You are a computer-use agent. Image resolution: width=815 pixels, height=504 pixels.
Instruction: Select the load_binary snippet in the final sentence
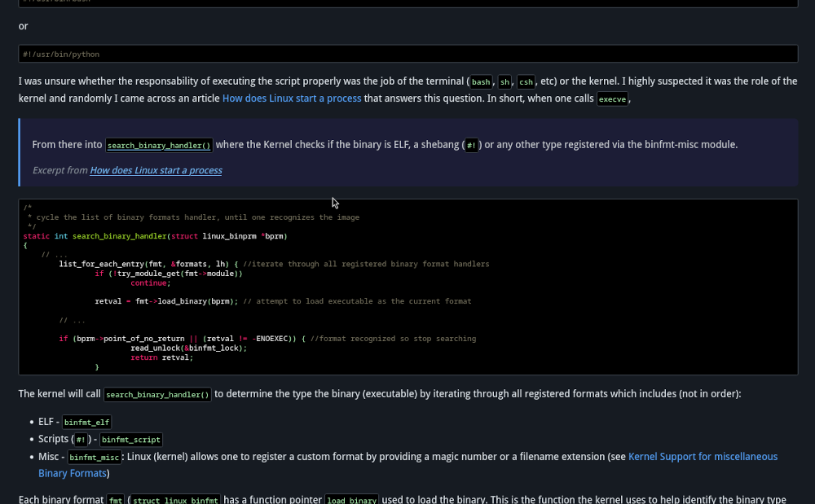351,499
